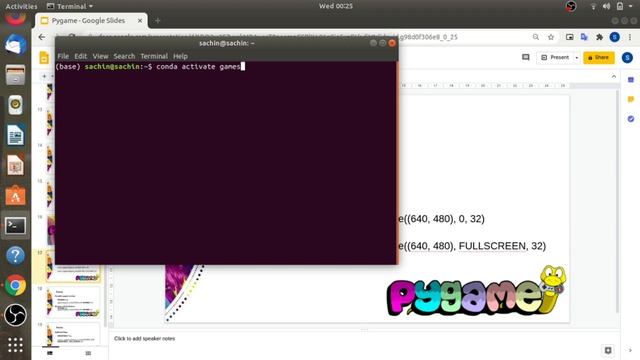Screen dimensions: 640x360
Task: Open the File menu in the terminal
Action: [63, 56]
